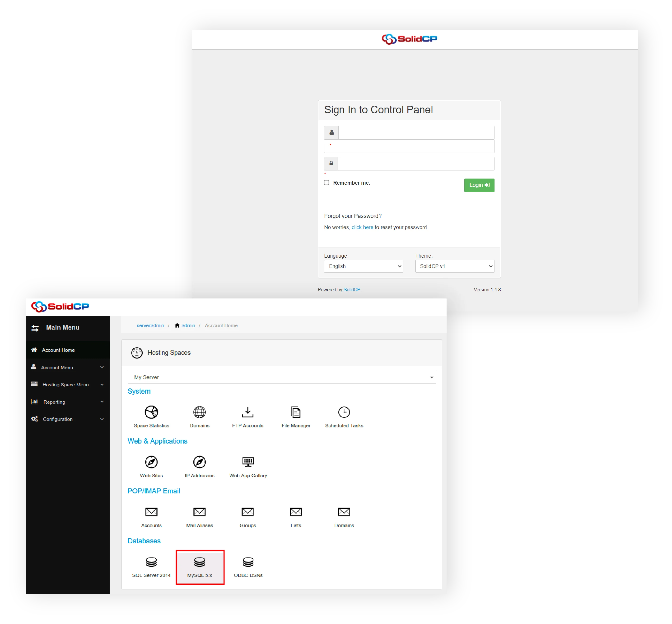
Task: Expand the Reporting menu item
Action: [x=54, y=402]
